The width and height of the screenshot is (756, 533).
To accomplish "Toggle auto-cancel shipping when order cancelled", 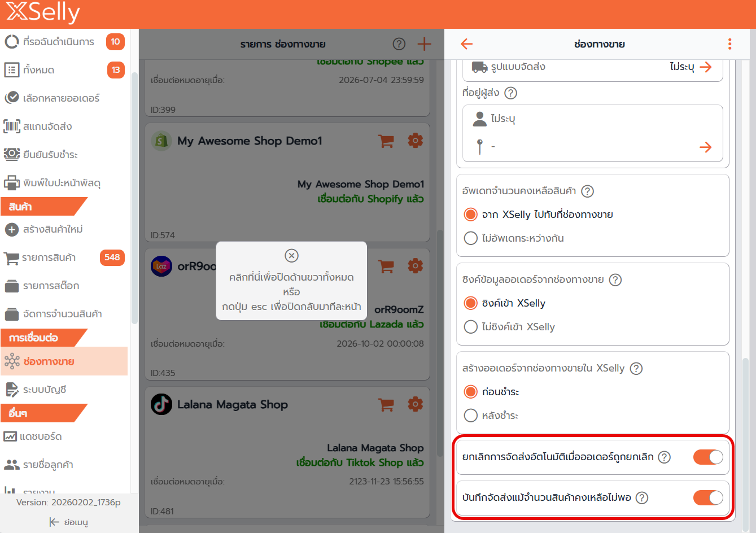I will [x=708, y=457].
